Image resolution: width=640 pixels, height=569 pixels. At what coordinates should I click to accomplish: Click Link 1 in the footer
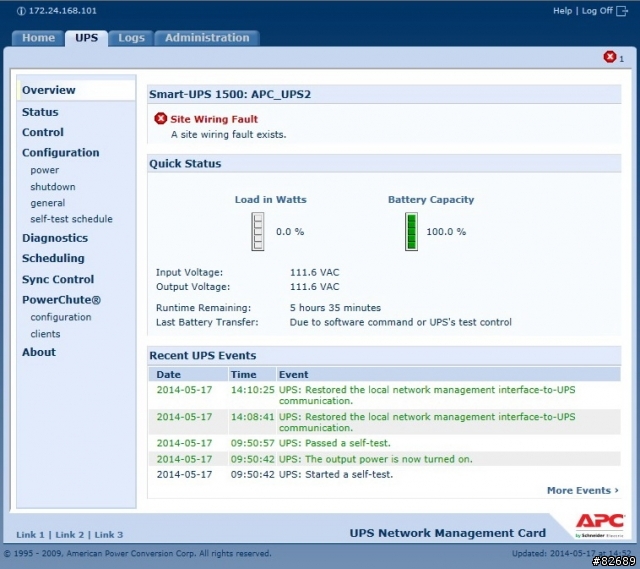(30, 535)
